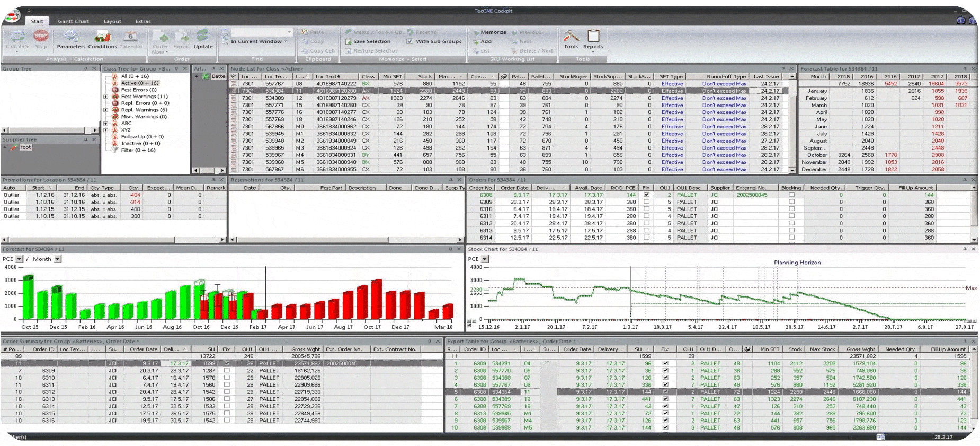Screen dimensions: 980x446
Task: Click the Save Selection button
Action: pyautogui.click(x=371, y=41)
